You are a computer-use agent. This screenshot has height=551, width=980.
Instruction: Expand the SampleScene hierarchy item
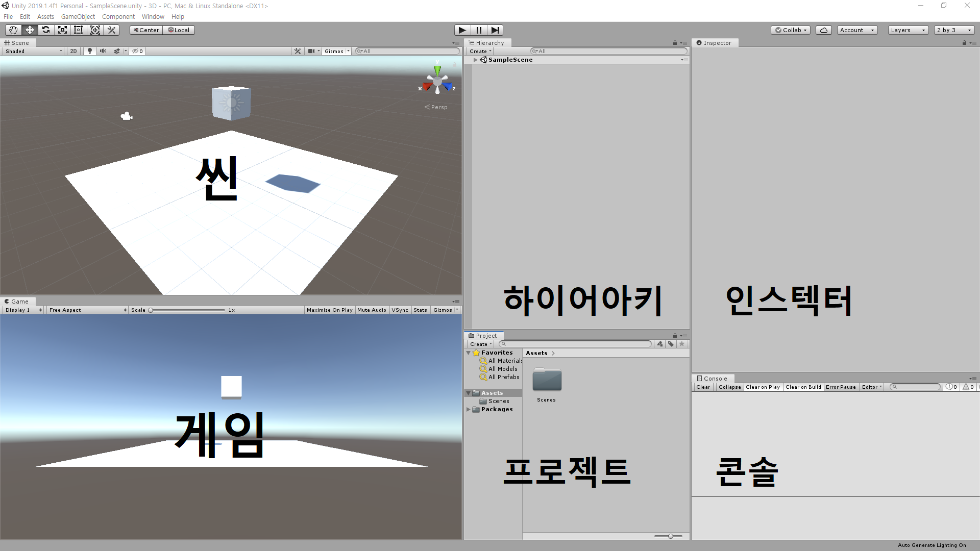click(x=475, y=60)
